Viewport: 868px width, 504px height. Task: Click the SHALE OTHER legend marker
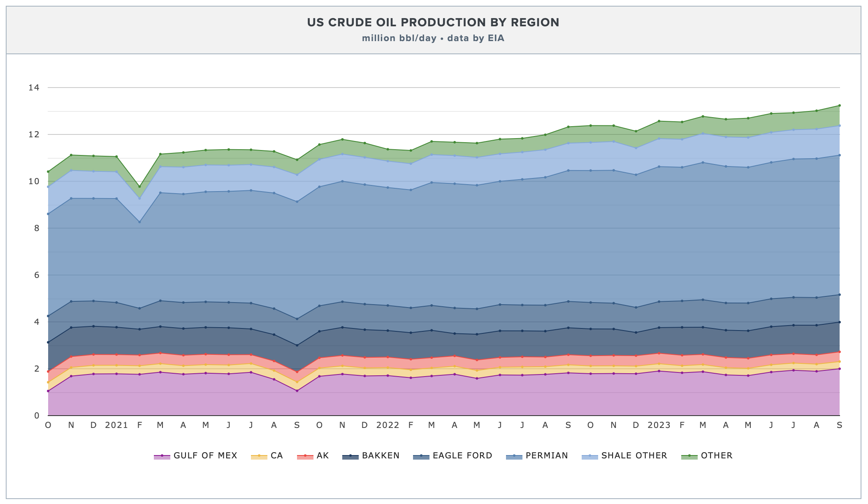pyautogui.click(x=590, y=456)
